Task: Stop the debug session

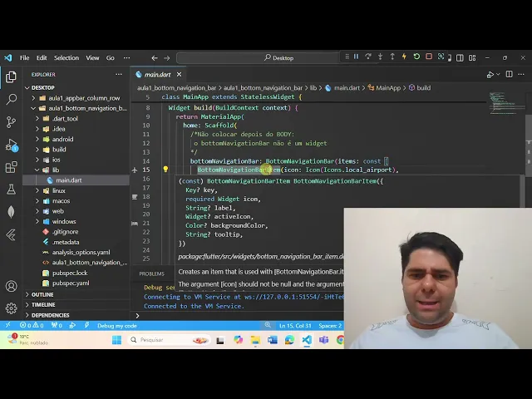Action: coord(429,57)
